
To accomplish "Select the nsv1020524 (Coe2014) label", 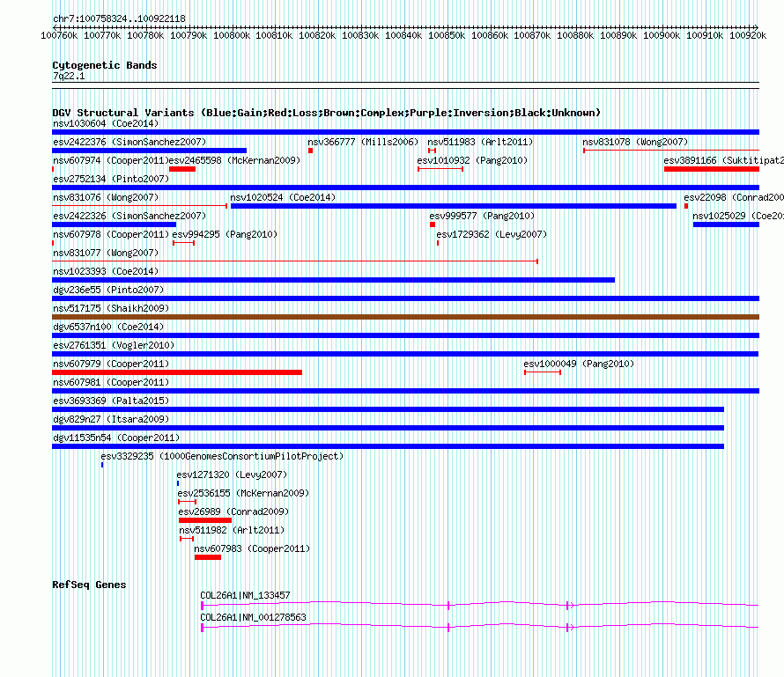I will coord(283,197).
